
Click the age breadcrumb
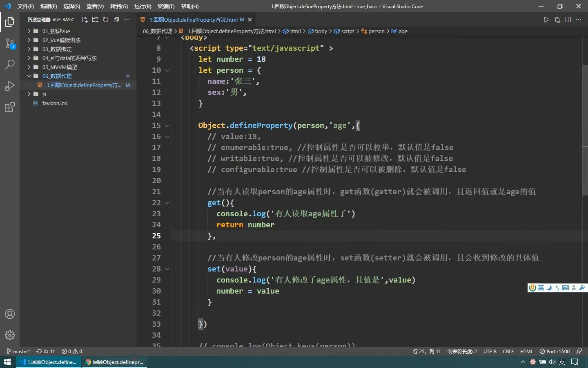point(399,31)
